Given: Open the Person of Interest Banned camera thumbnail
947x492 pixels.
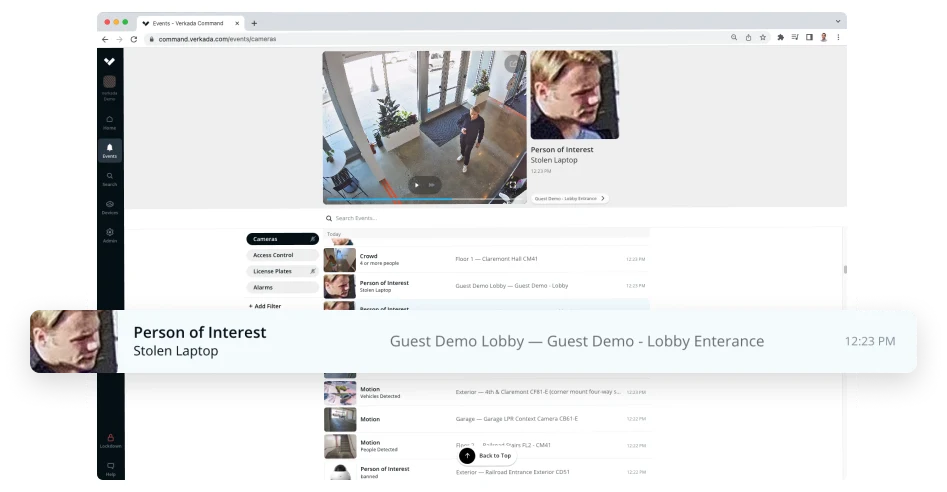Looking at the screenshot, I should coord(340,471).
